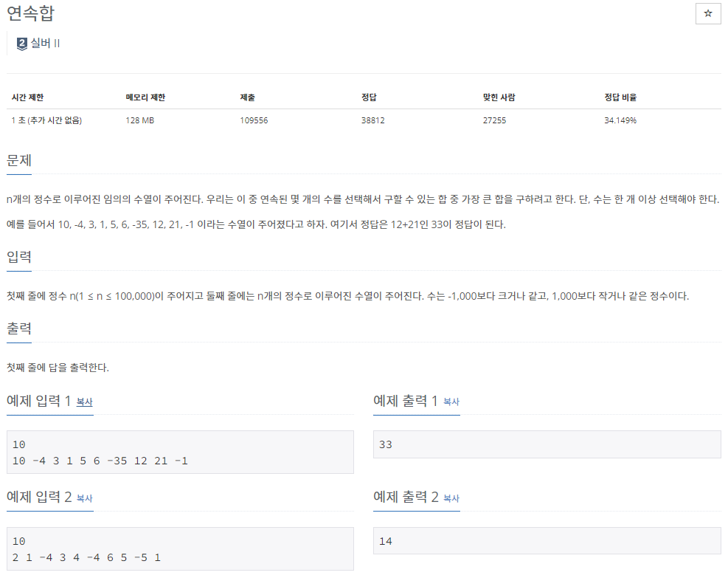Click the solvers count 27255
This screenshot has height=578, width=728.
(x=494, y=120)
